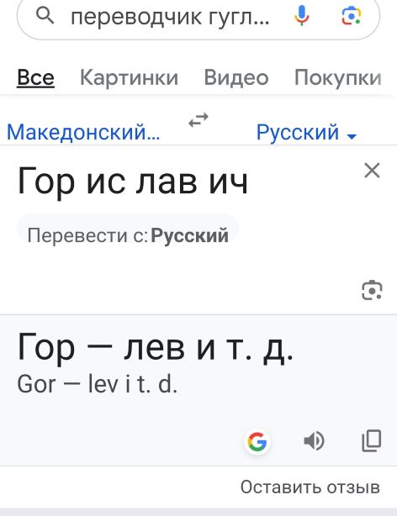Start voice search with the microphone icon
The height and width of the screenshot is (532, 397).
[x=301, y=16]
